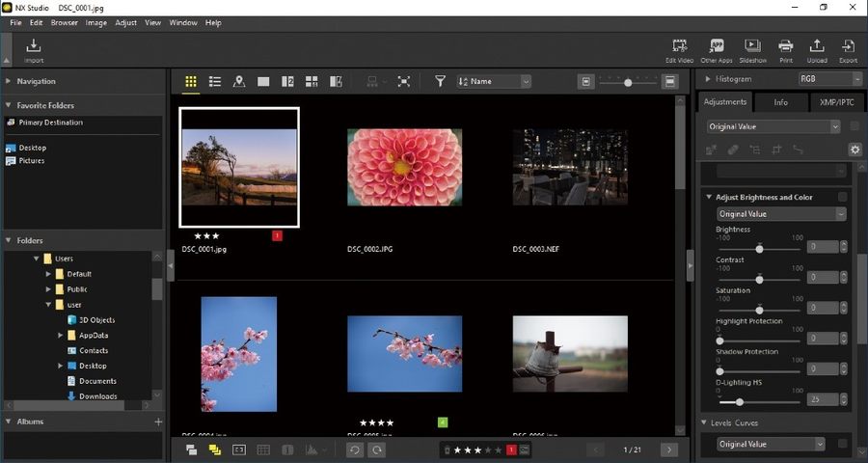Open the Name sort order dropdown
868x463 pixels.
(x=494, y=82)
